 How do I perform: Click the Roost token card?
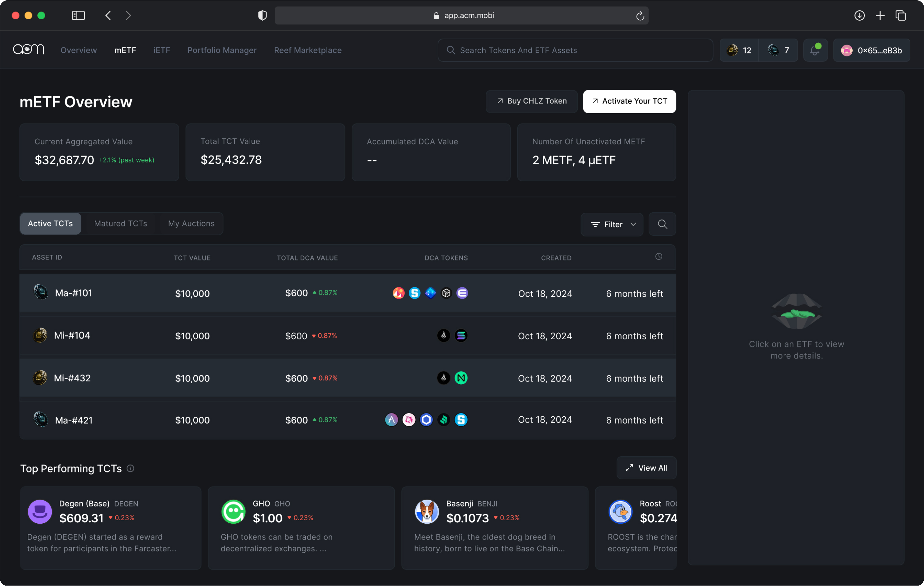(635, 528)
